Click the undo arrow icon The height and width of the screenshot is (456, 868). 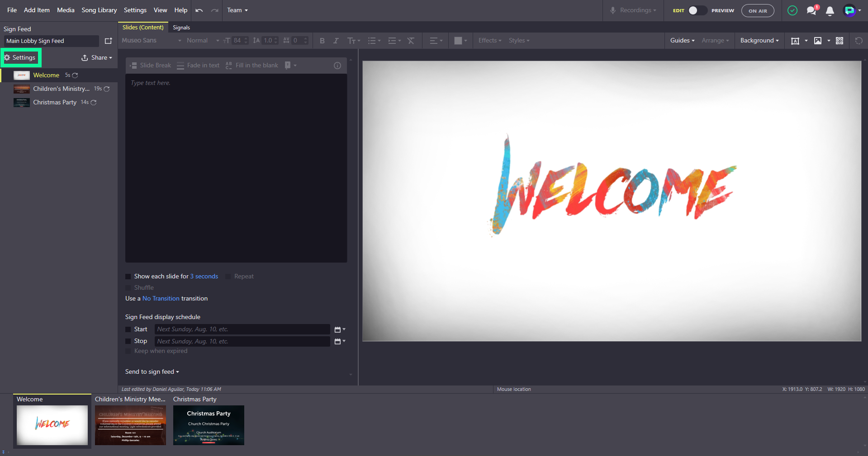pyautogui.click(x=199, y=10)
